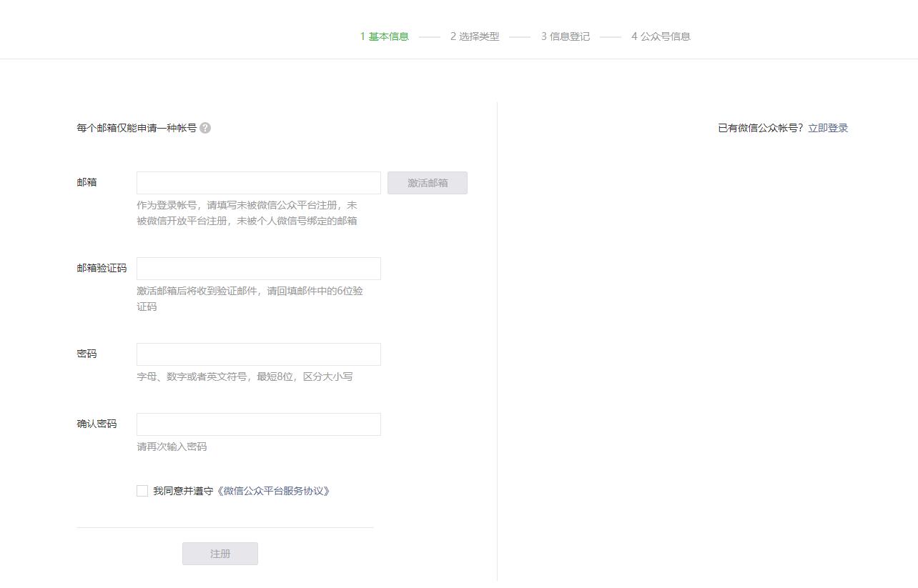The height and width of the screenshot is (588, 918).
Task: Select step 3 信息登记
Action: (566, 36)
